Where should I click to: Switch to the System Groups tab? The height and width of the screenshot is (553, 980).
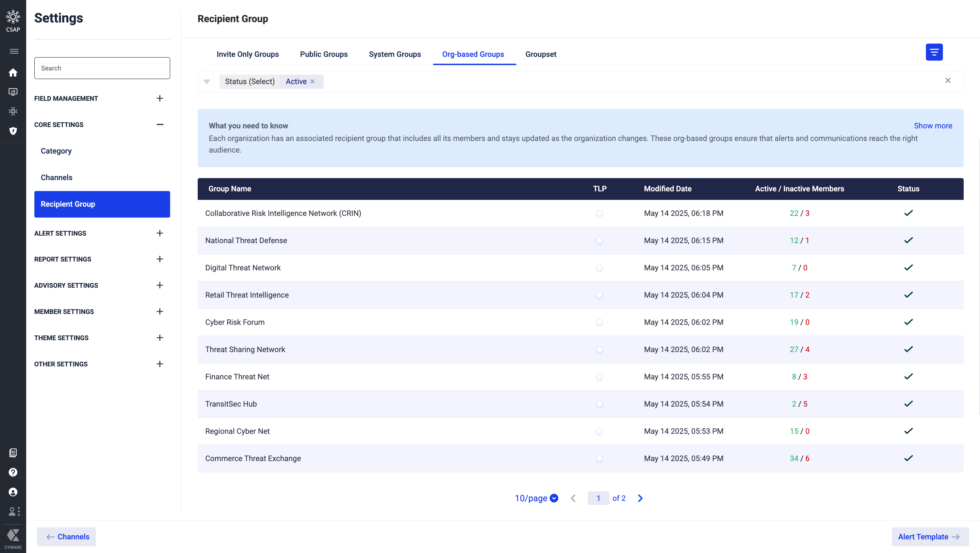[x=394, y=54]
